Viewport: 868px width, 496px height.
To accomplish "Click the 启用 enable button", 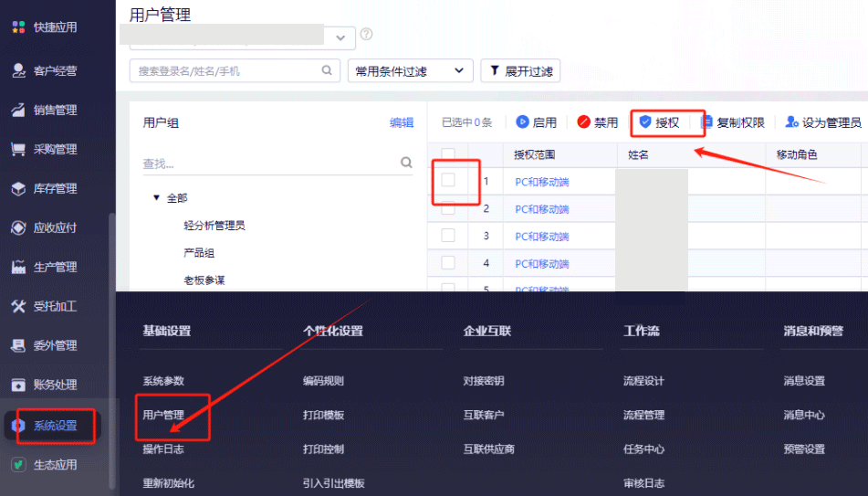I will pyautogui.click(x=536, y=121).
